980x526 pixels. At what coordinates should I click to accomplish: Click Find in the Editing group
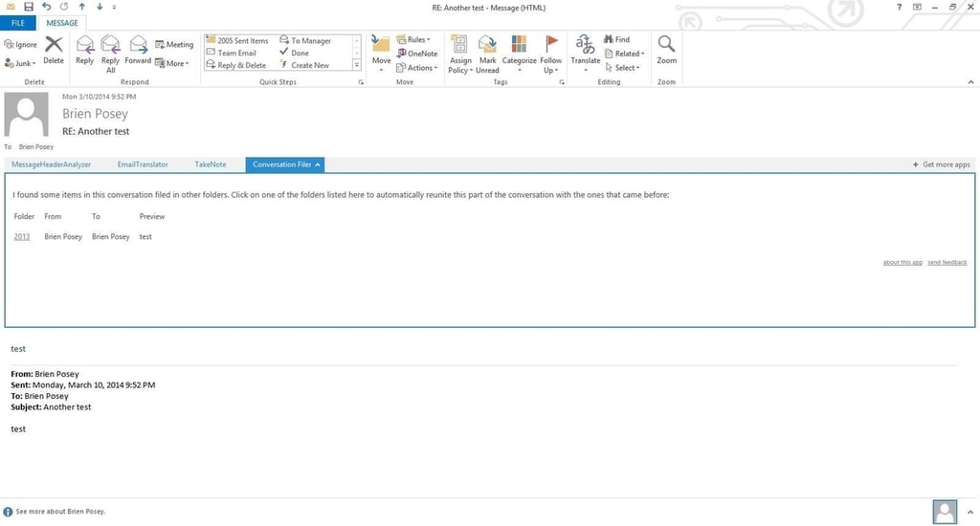pos(617,39)
